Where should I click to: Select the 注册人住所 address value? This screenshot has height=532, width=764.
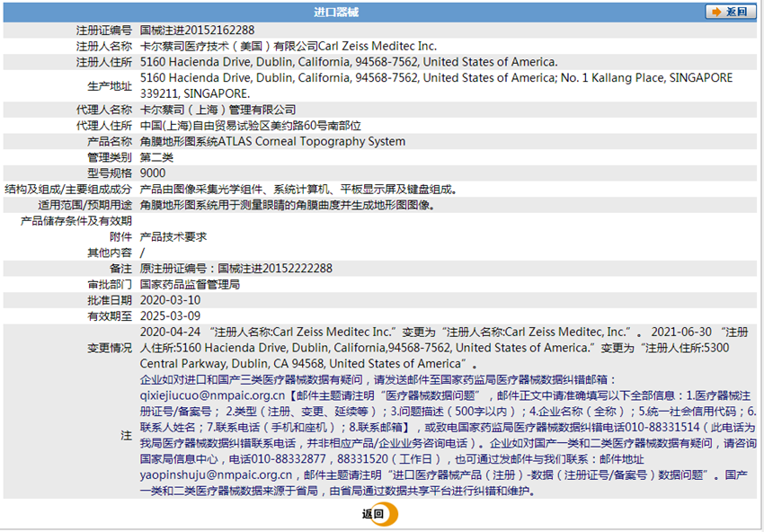[349, 62]
